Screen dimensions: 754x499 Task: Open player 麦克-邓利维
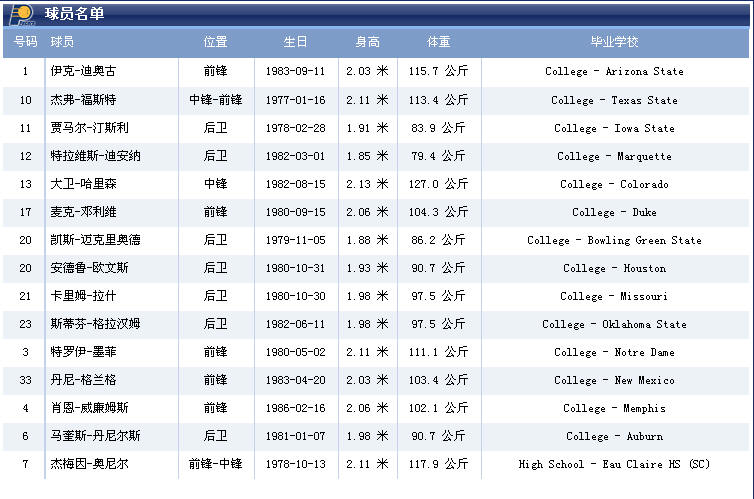click(x=83, y=212)
